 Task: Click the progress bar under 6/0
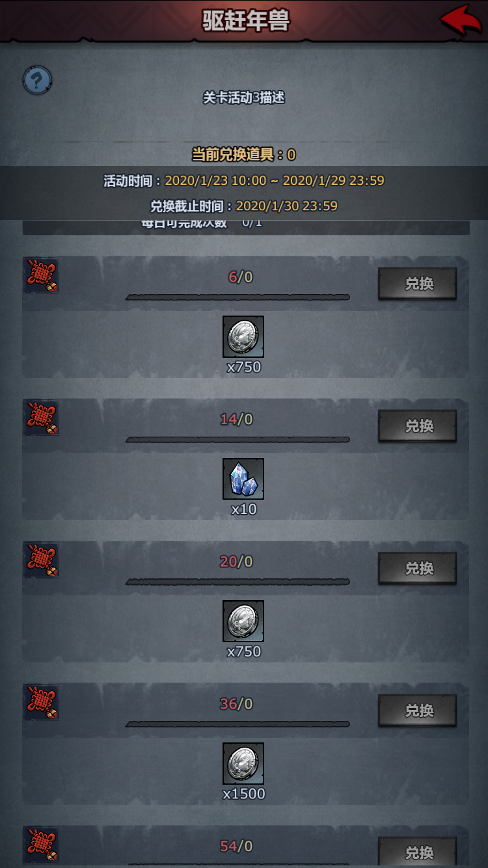[237, 297]
